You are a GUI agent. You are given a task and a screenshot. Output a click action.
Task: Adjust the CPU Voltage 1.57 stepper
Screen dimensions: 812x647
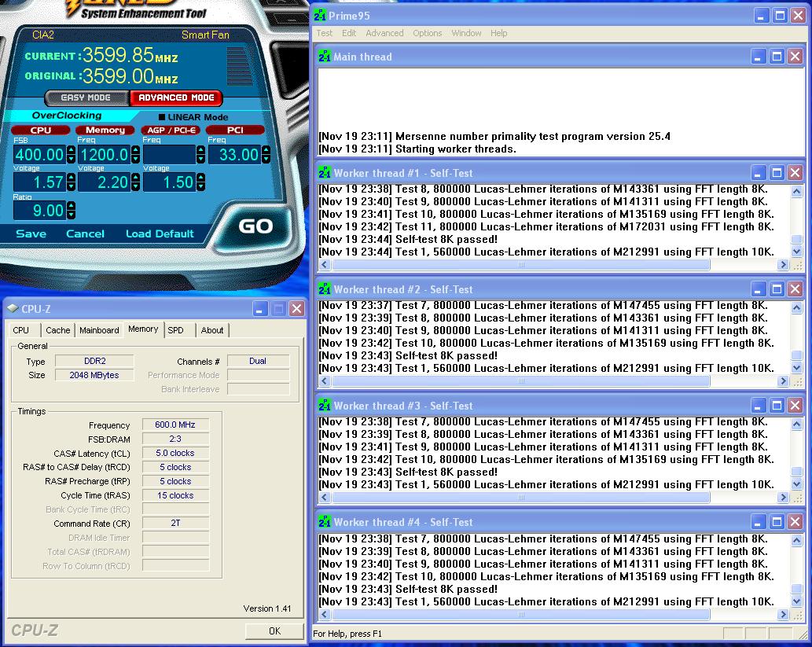click(x=71, y=182)
